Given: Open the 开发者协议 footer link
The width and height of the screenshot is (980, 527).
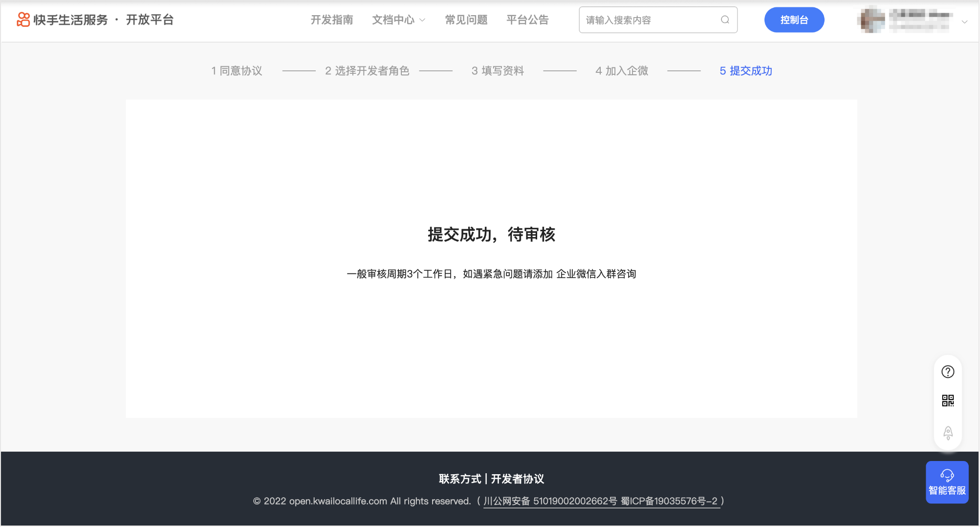Looking at the screenshot, I should 518,479.
